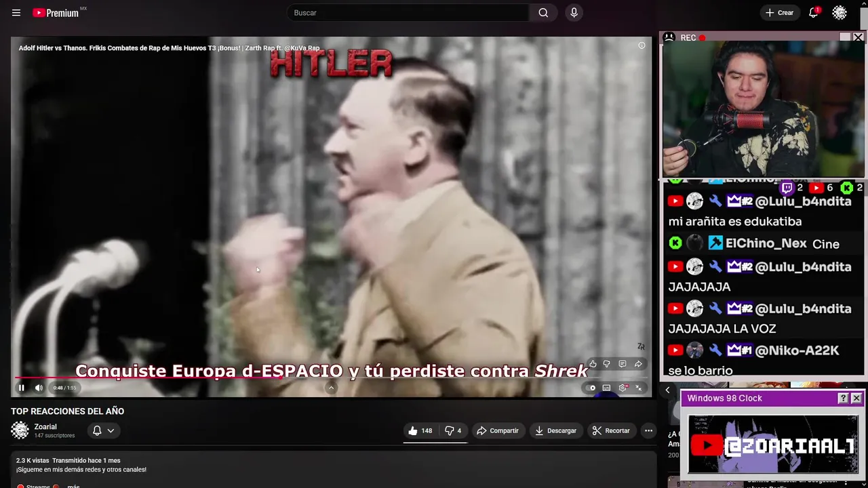The width and height of the screenshot is (868, 488).
Task: Collapse the sidebar with the left chevron
Action: pyautogui.click(x=667, y=390)
